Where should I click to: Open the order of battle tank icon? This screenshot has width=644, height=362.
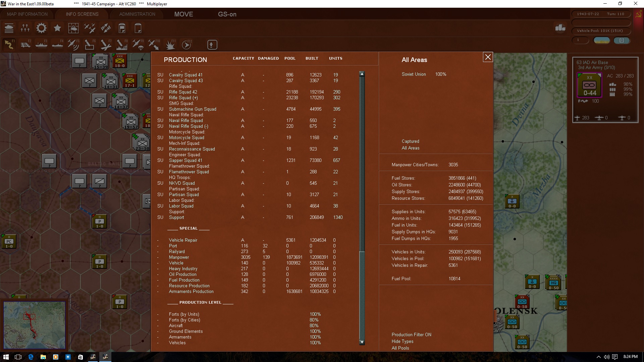click(x=9, y=28)
